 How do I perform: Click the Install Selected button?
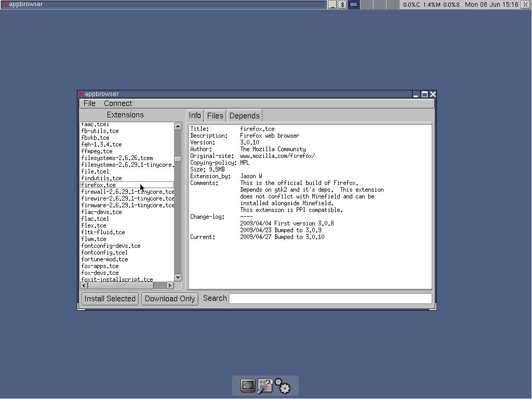[x=110, y=299]
